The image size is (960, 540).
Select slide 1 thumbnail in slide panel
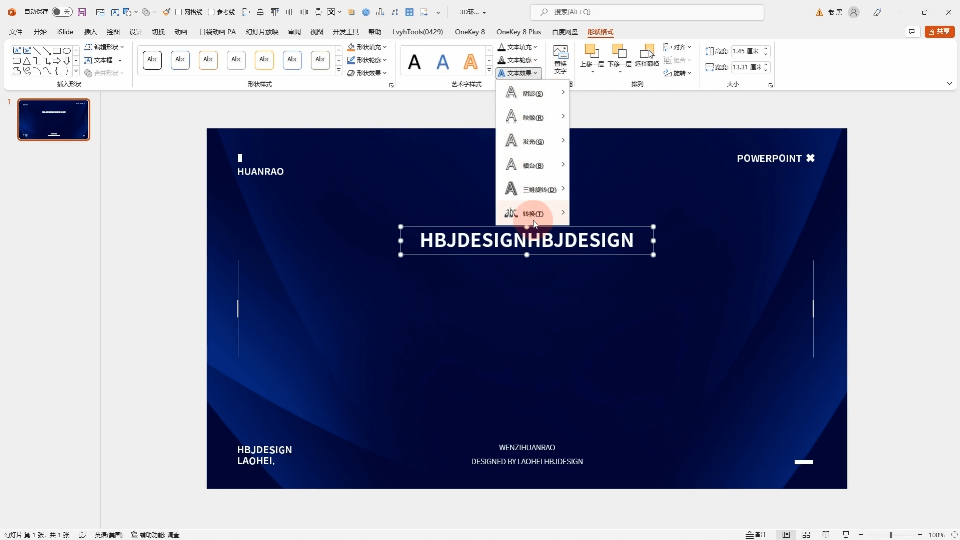pyautogui.click(x=53, y=119)
